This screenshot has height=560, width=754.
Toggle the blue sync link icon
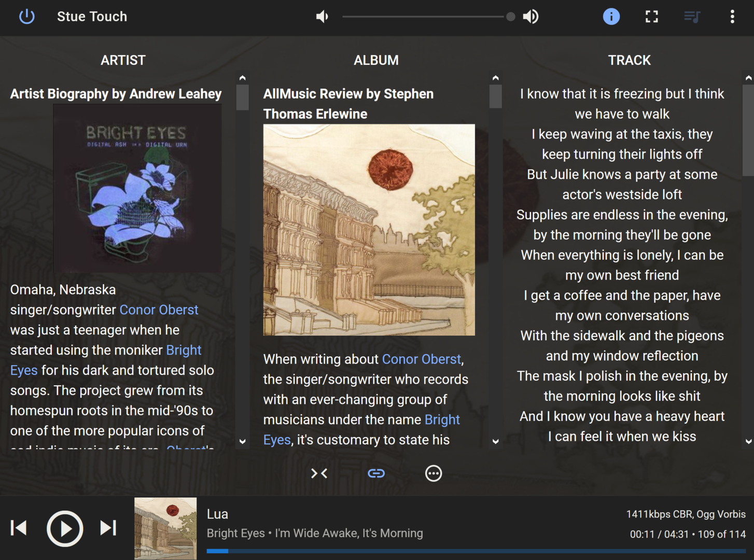tap(376, 473)
